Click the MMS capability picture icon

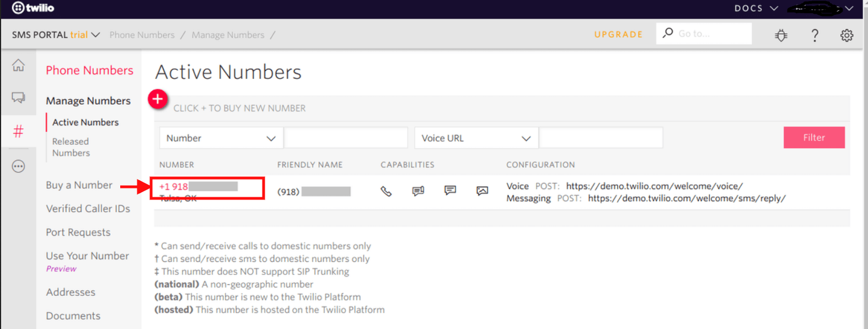(482, 191)
